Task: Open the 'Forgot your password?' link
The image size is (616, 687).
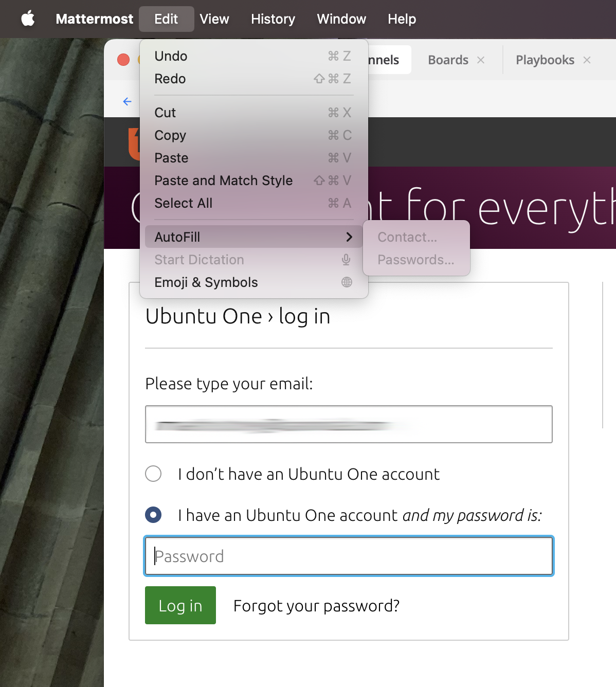Action: [x=316, y=606]
